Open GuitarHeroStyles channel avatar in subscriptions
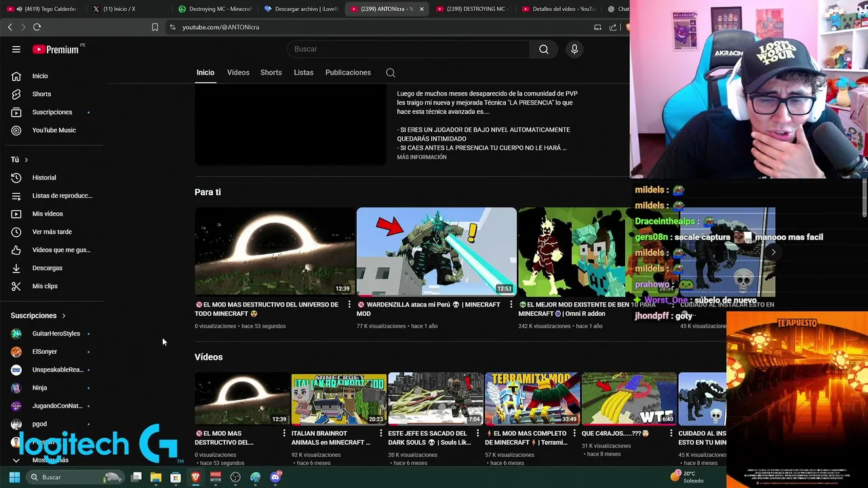 click(x=16, y=333)
